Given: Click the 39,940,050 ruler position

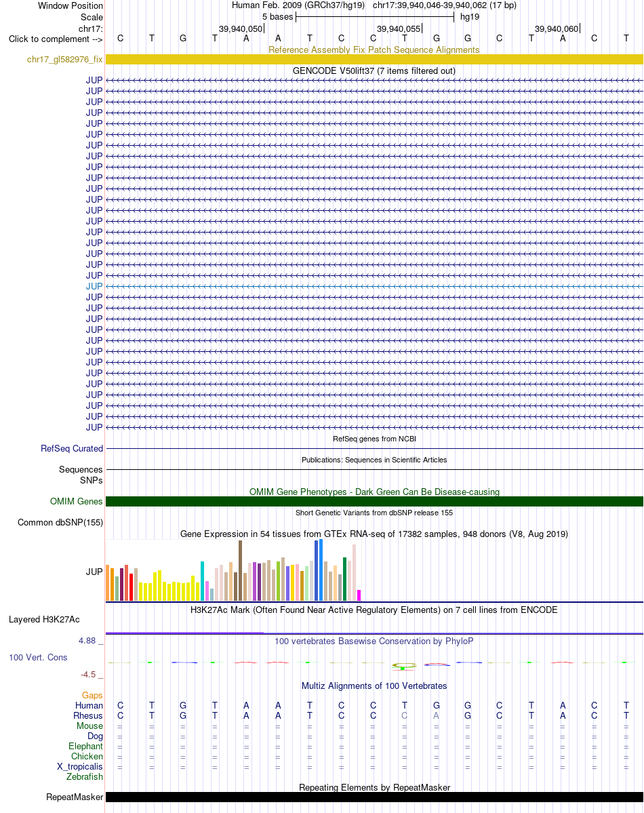Looking at the screenshot, I should [241, 29].
